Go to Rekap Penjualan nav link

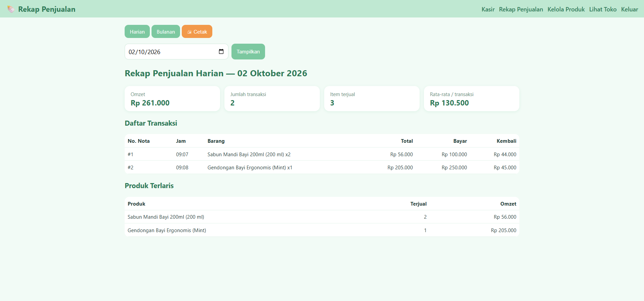click(x=521, y=9)
